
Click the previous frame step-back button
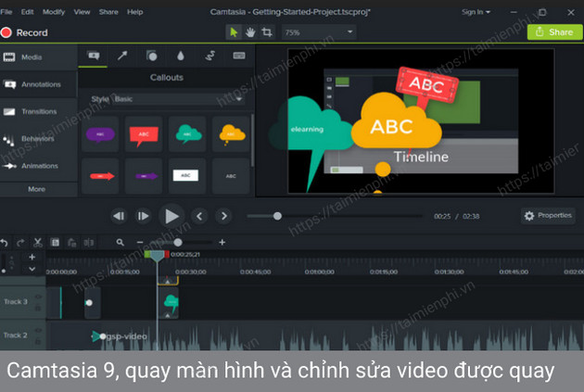[119, 216]
